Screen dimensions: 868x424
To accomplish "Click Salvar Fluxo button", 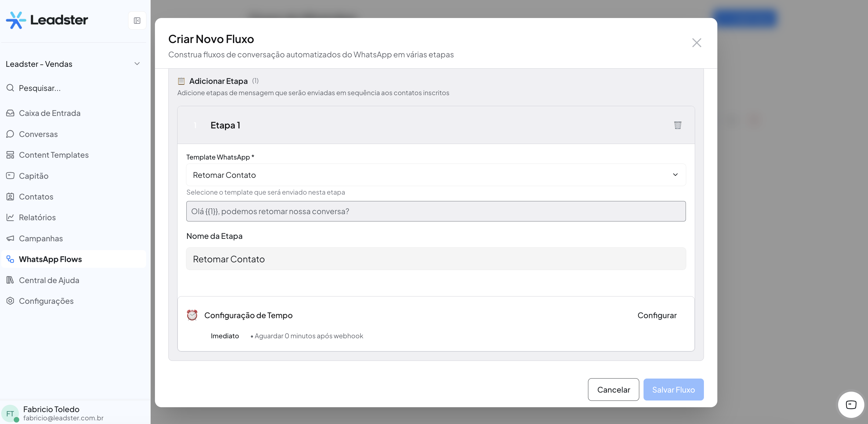I will pos(673,390).
